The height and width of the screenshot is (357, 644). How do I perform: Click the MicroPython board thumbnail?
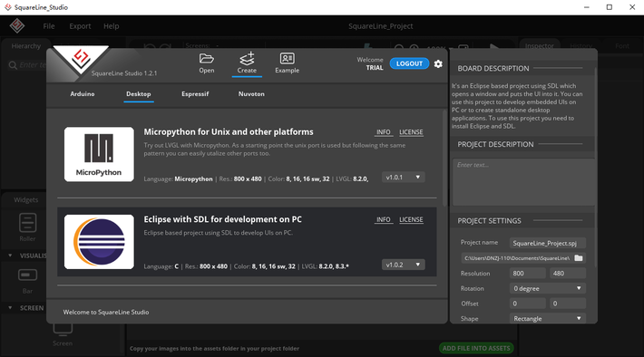click(x=99, y=154)
